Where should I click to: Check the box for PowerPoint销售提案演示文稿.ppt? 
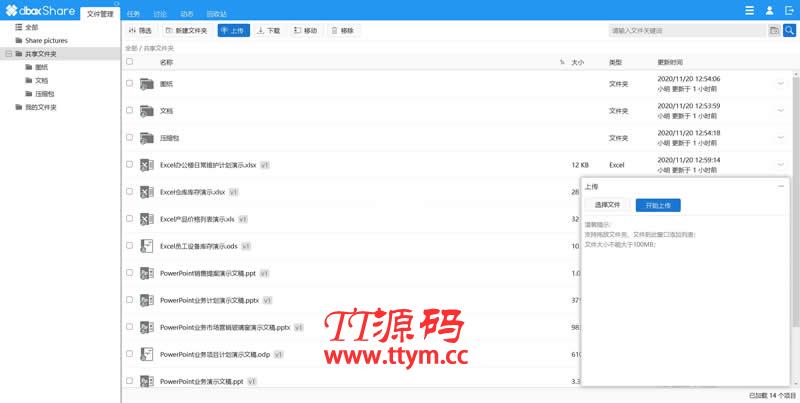coord(130,272)
